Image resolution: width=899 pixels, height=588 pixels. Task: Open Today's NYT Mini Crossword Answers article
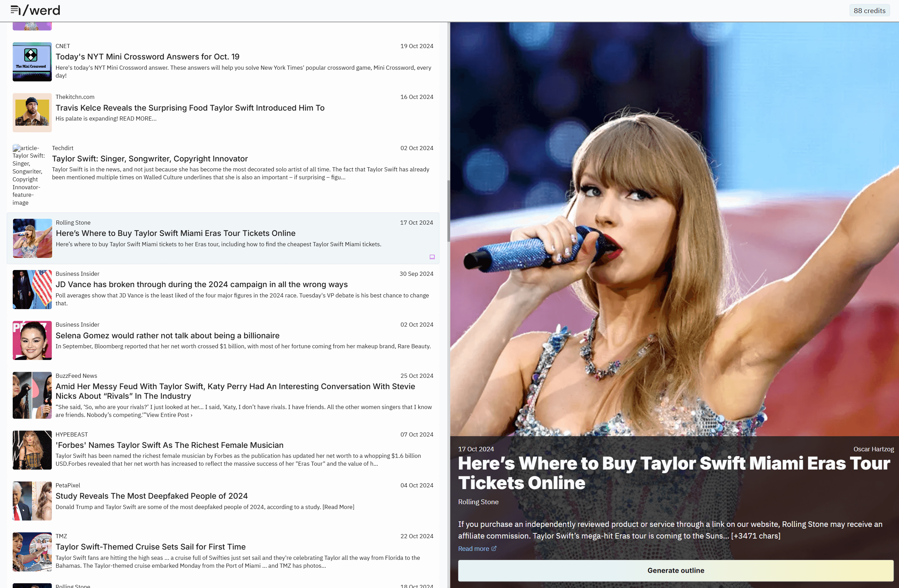(147, 57)
